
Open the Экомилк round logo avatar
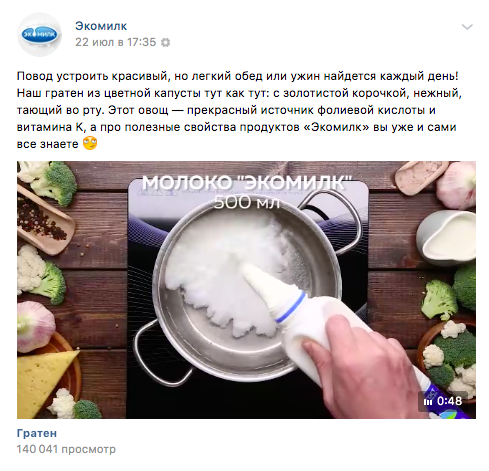click(x=39, y=34)
